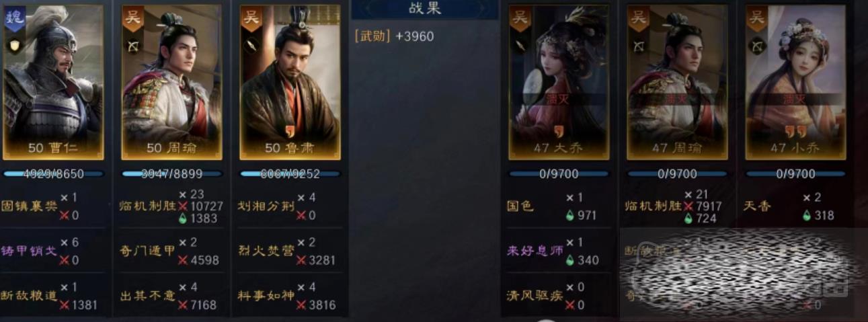The width and height of the screenshot is (868, 322).
Task: Click the bow troop icon on left 周瑜 card
Action: pyautogui.click(x=132, y=46)
